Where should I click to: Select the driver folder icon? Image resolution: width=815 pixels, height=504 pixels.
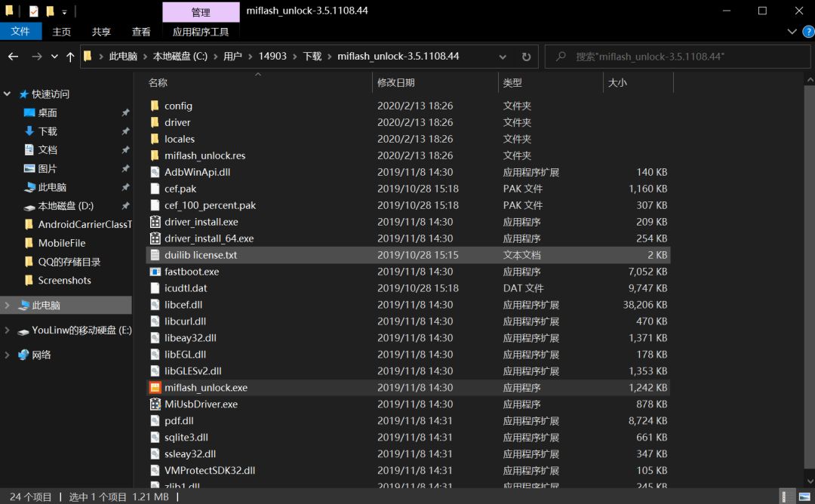tap(155, 123)
